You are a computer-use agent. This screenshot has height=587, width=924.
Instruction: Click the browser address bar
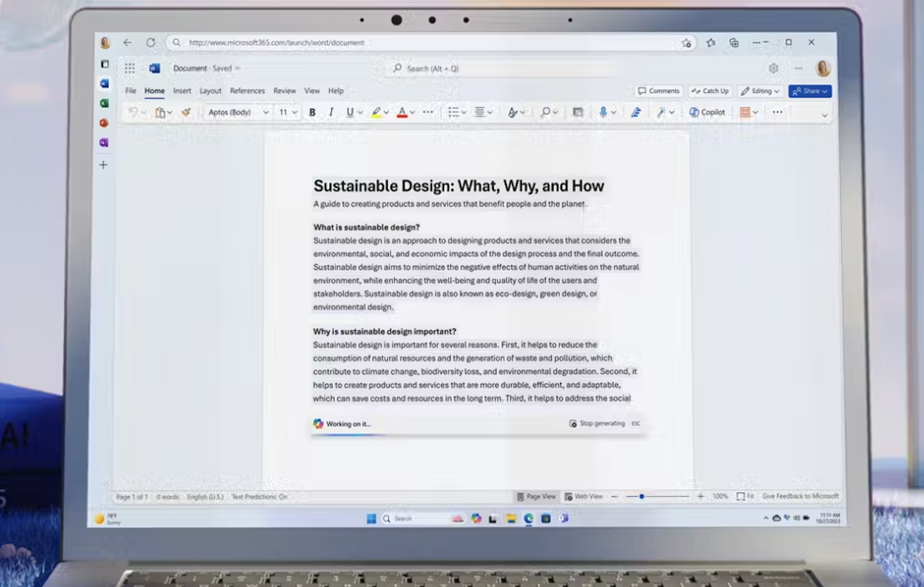point(431,43)
